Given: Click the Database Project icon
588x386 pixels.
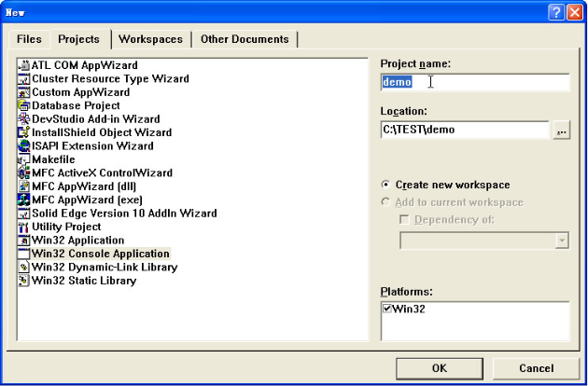Looking at the screenshot, I should point(24,106).
